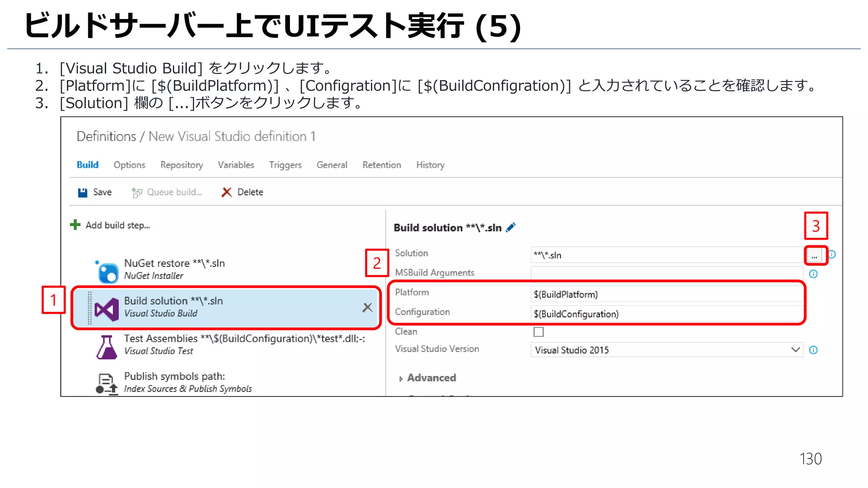
Task: Click the Save disk icon
Action: pyautogui.click(x=83, y=192)
